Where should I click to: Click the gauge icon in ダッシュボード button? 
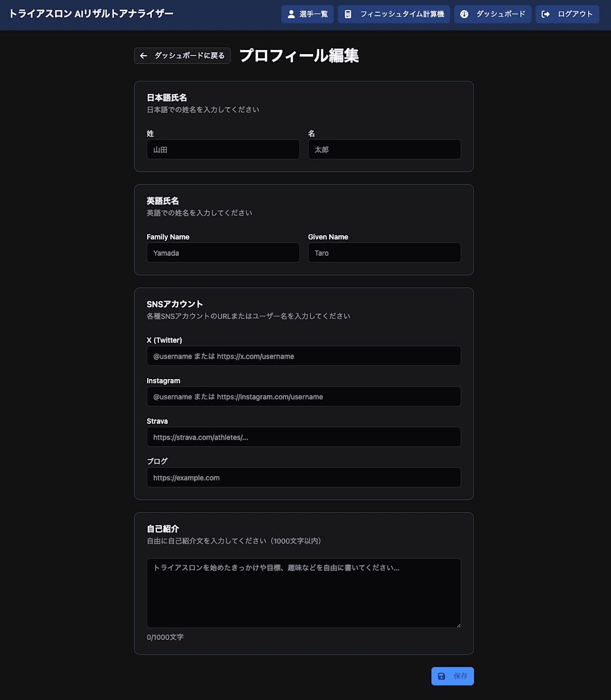pos(464,14)
